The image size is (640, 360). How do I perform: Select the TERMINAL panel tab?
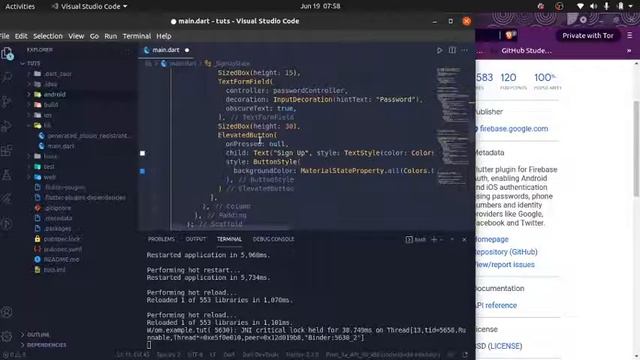coord(229,239)
